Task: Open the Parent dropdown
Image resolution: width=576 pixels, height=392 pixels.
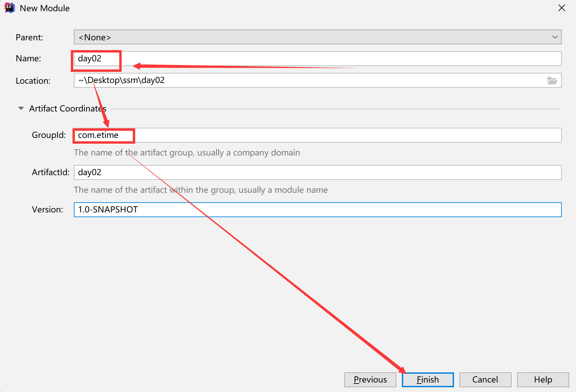Action: [x=317, y=37]
